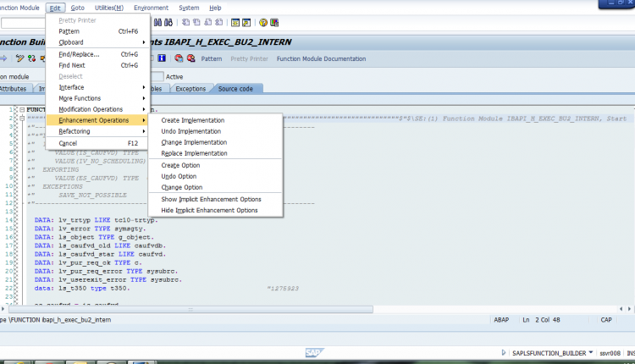This screenshot has height=364, width=635.
Task: Select the highlighted Enhancement Operations entry
Action: tap(97, 120)
